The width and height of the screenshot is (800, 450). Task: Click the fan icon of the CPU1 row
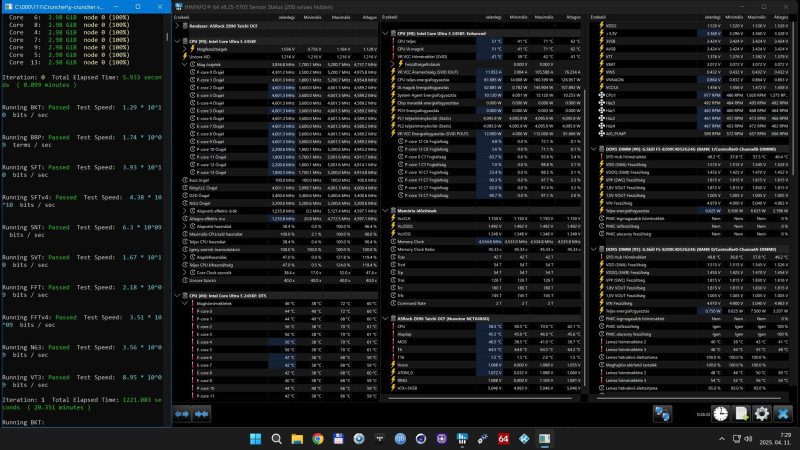tap(602, 95)
